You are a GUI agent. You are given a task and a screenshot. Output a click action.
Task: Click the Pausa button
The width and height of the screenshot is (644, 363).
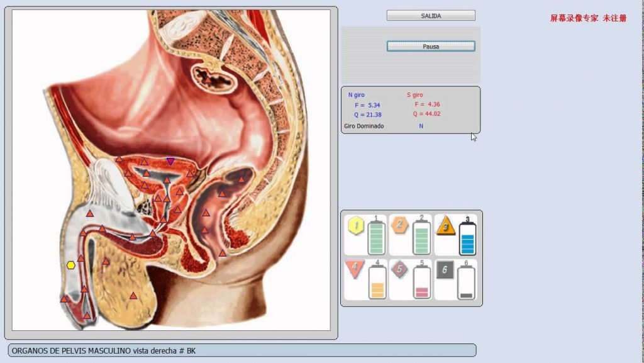point(431,47)
